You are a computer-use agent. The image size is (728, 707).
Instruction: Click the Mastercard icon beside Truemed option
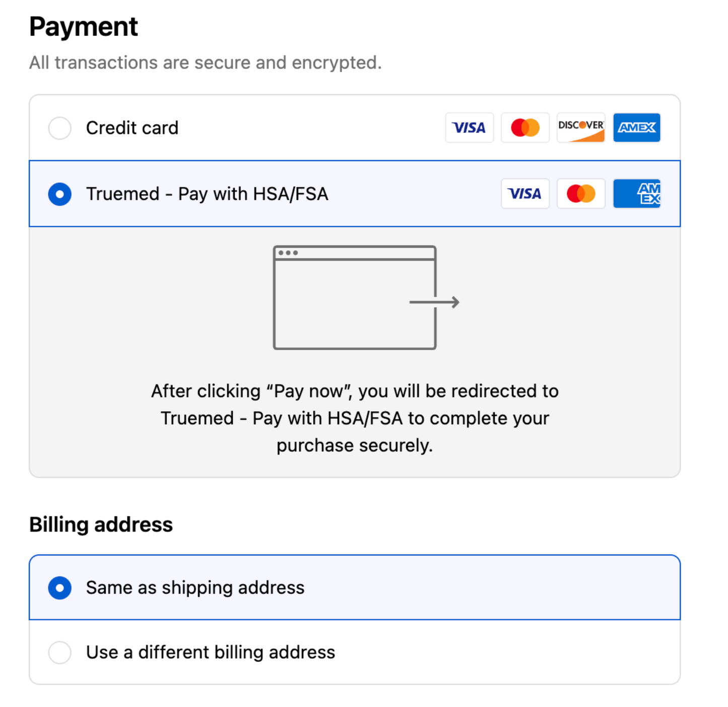click(x=580, y=194)
